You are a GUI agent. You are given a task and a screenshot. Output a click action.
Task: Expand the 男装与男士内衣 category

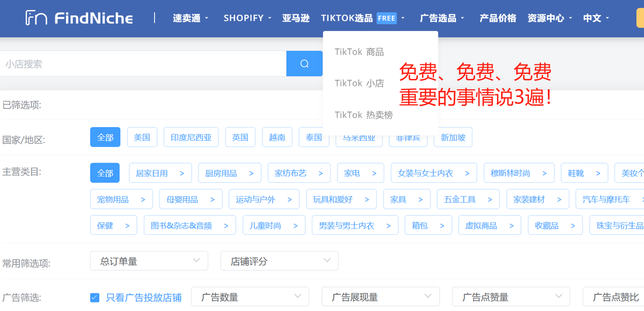coord(355,226)
